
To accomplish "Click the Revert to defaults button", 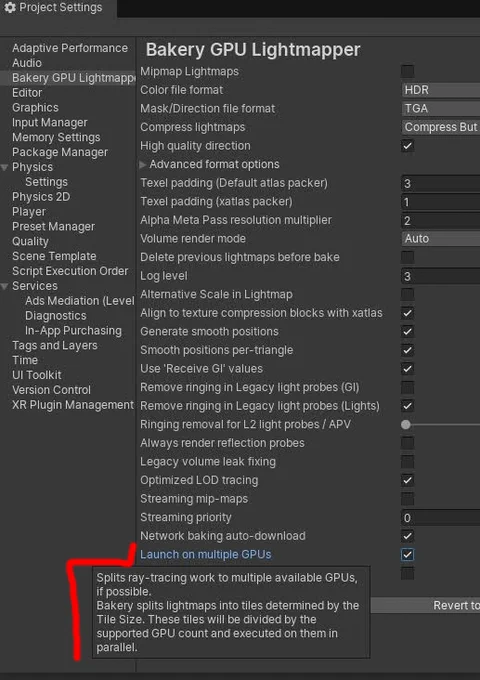I will (x=425, y=605).
